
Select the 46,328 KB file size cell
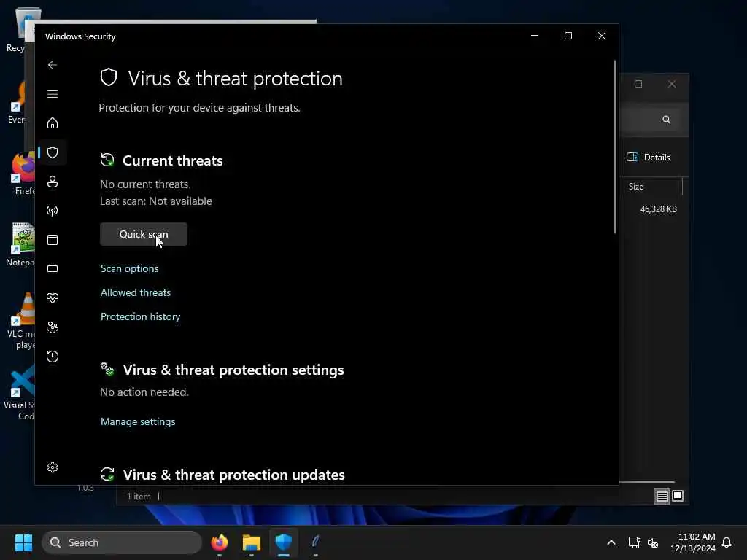[659, 209]
